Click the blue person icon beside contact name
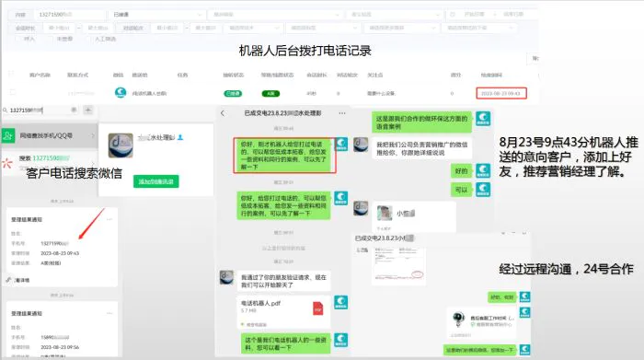Screen dimensions: 644x360 pos(180,137)
